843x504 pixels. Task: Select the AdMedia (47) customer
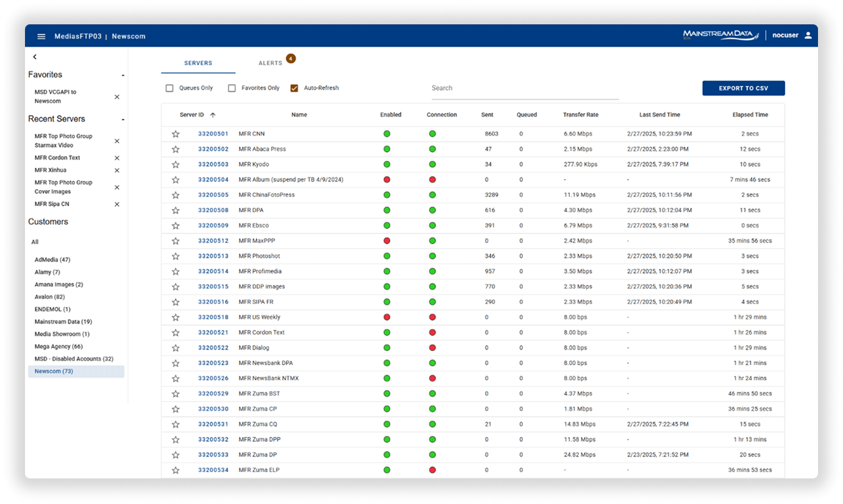52,260
